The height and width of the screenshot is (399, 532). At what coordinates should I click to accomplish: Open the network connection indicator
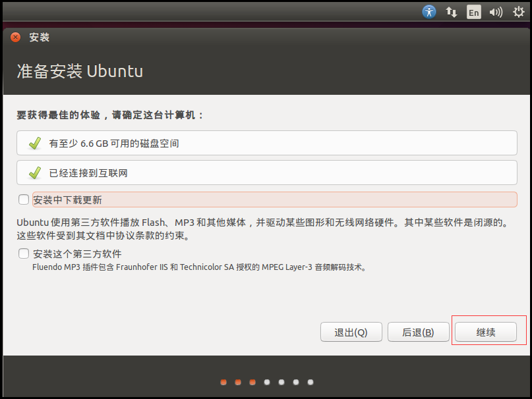[x=452, y=13]
